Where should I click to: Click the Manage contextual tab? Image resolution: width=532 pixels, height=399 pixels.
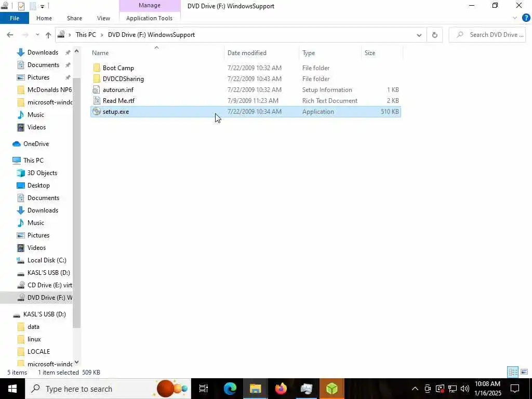(150, 5)
